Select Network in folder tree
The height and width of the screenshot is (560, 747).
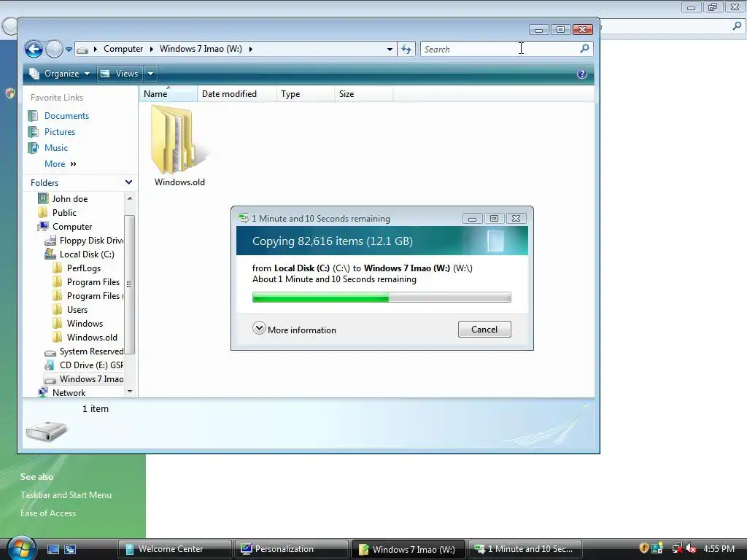[69, 393]
